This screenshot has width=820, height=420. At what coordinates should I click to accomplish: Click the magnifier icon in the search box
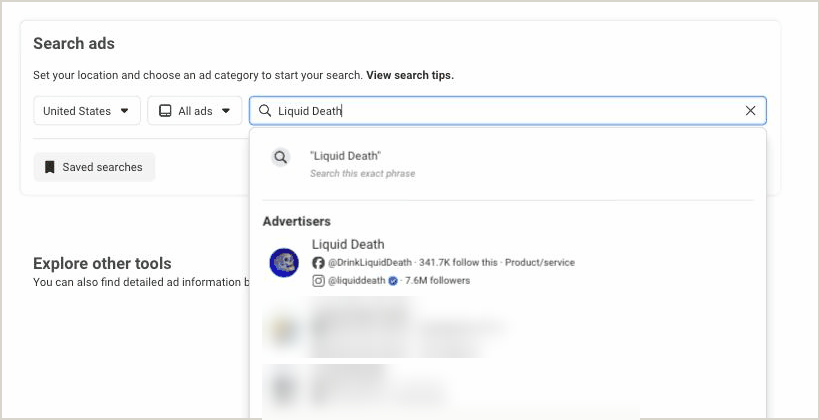265,111
